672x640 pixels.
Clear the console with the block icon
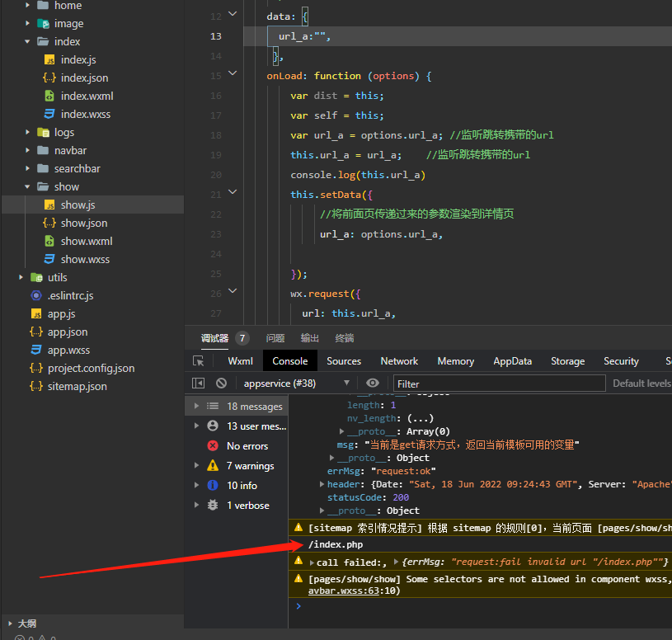[x=221, y=384]
